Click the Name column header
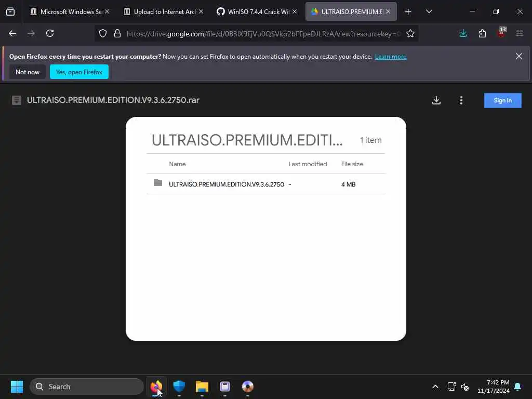The width and height of the screenshot is (532, 399). [177, 164]
